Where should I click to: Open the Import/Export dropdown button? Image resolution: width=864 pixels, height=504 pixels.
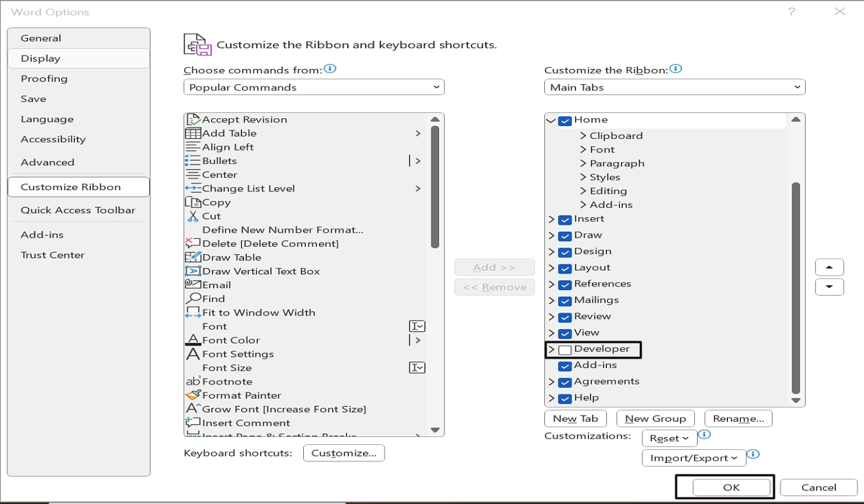tap(693, 457)
